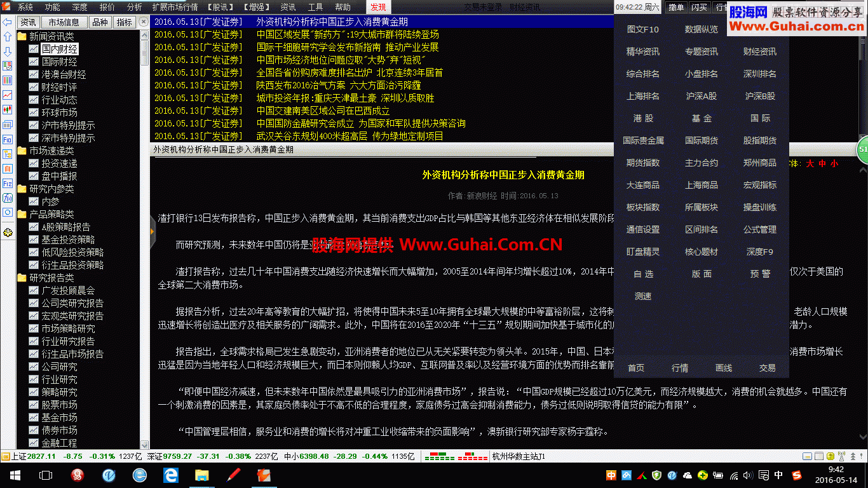Select 图文F10 in the popup menu
The width and height of the screenshot is (868, 488).
point(642,29)
